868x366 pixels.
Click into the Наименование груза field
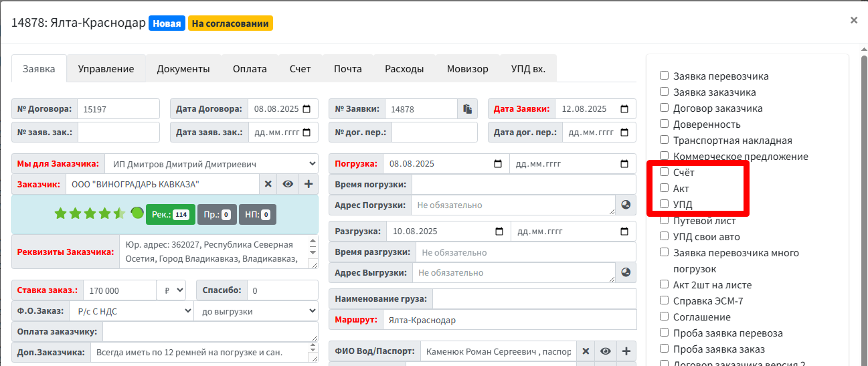(534, 299)
